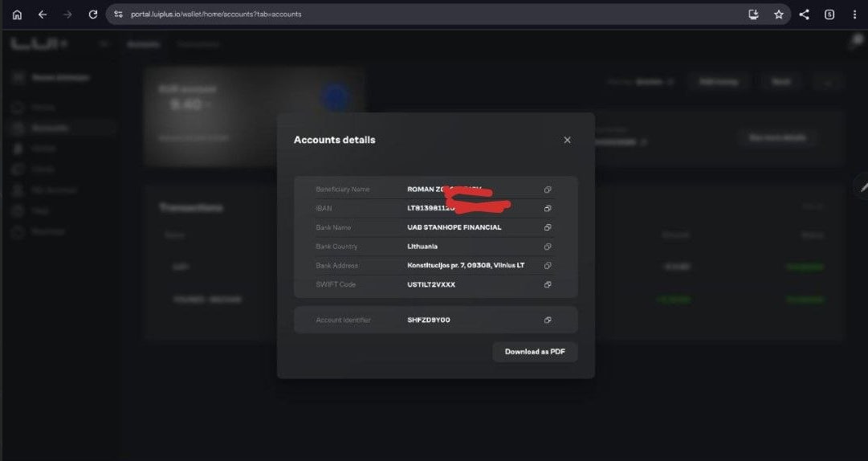Open site information icon in address bar
This screenshot has width=868, height=461.
tap(118, 14)
